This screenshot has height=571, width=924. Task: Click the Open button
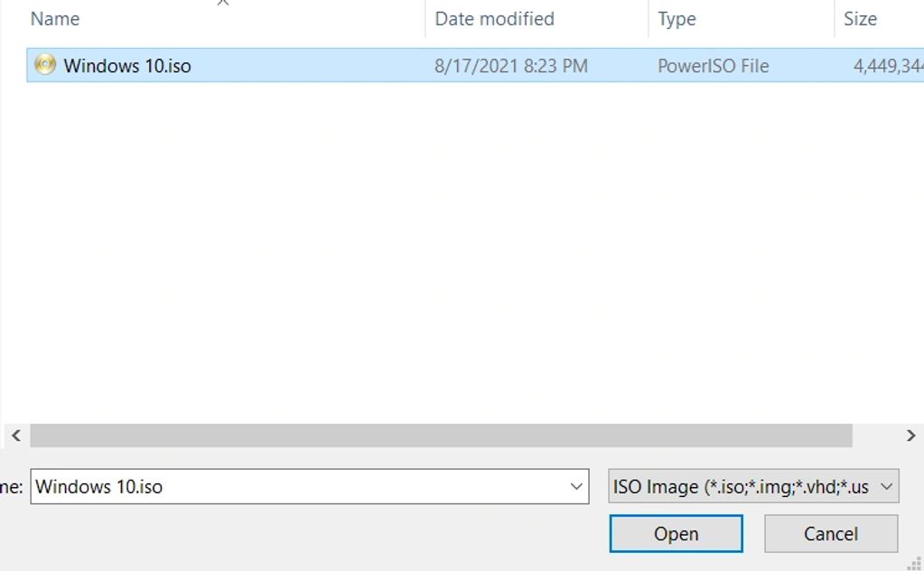pyautogui.click(x=676, y=534)
